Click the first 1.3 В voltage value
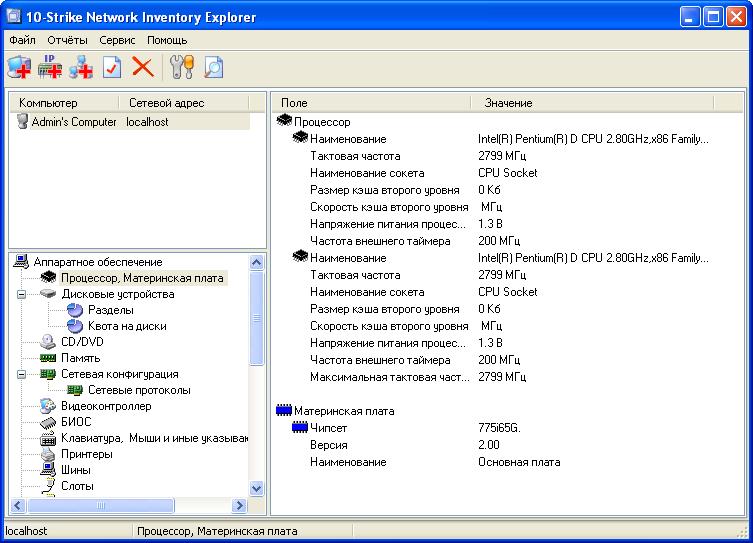This screenshot has height=543, width=753. [490, 224]
